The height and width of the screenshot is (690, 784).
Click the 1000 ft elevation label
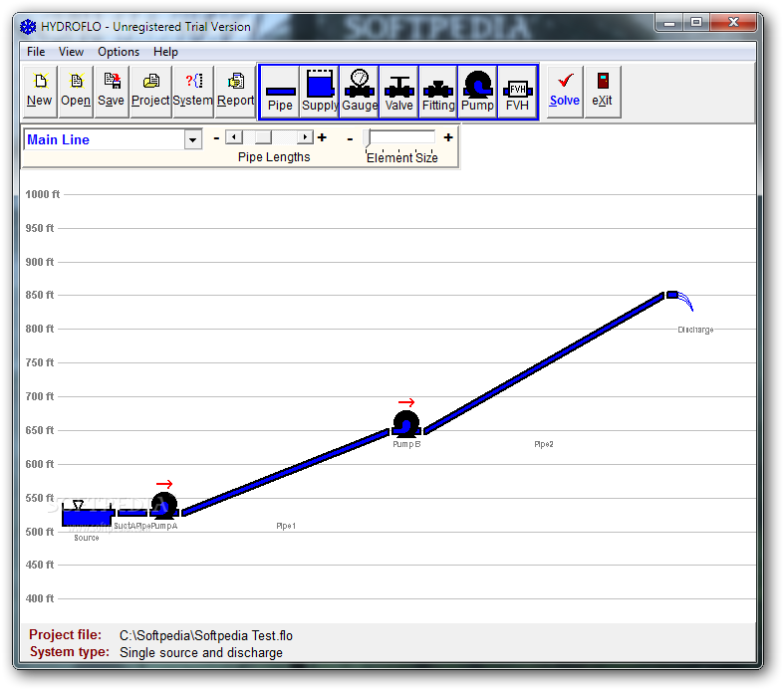(43, 194)
